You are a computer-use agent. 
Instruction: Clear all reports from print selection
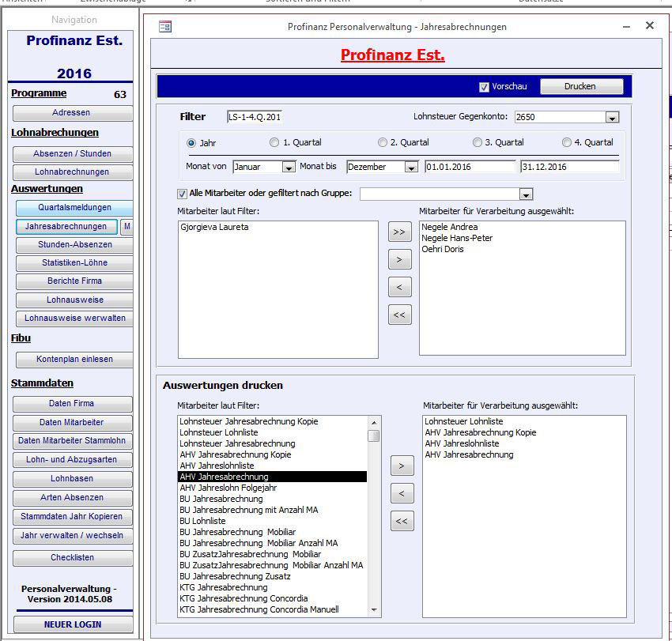tap(402, 521)
